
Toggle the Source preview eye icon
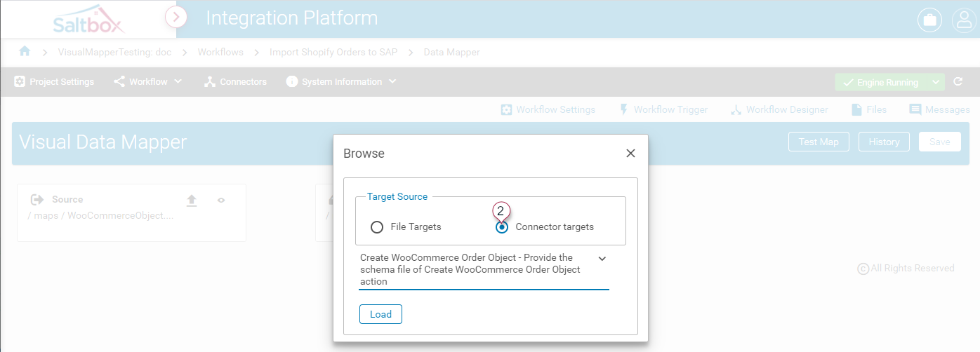[221, 201]
